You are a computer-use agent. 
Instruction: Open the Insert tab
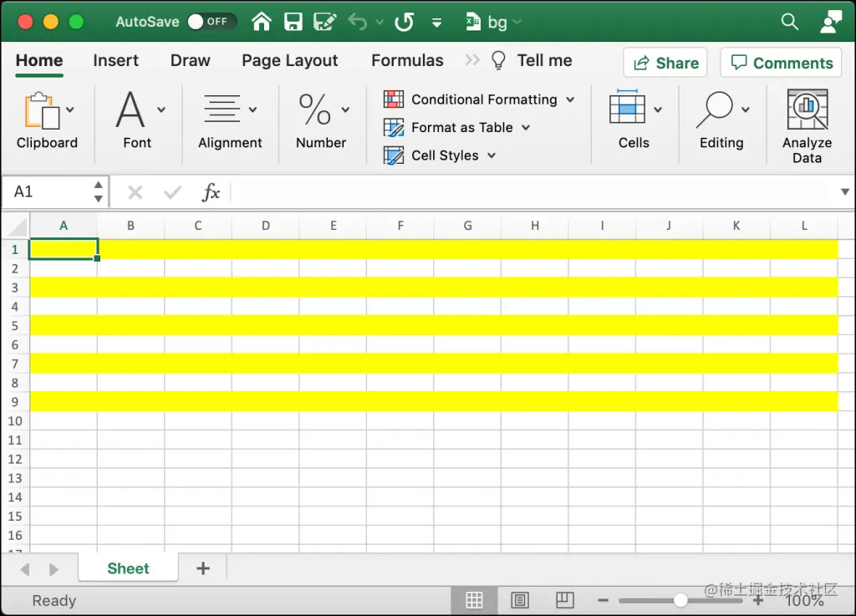(x=115, y=60)
